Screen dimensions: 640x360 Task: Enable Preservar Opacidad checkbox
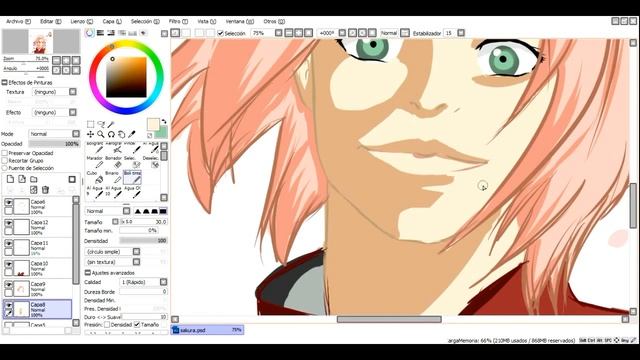pyautogui.click(x=5, y=153)
